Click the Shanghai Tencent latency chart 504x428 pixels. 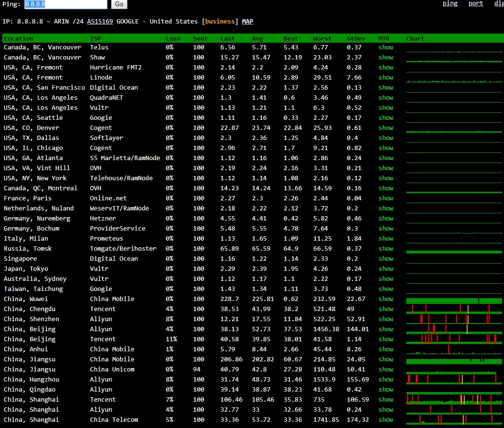click(454, 400)
